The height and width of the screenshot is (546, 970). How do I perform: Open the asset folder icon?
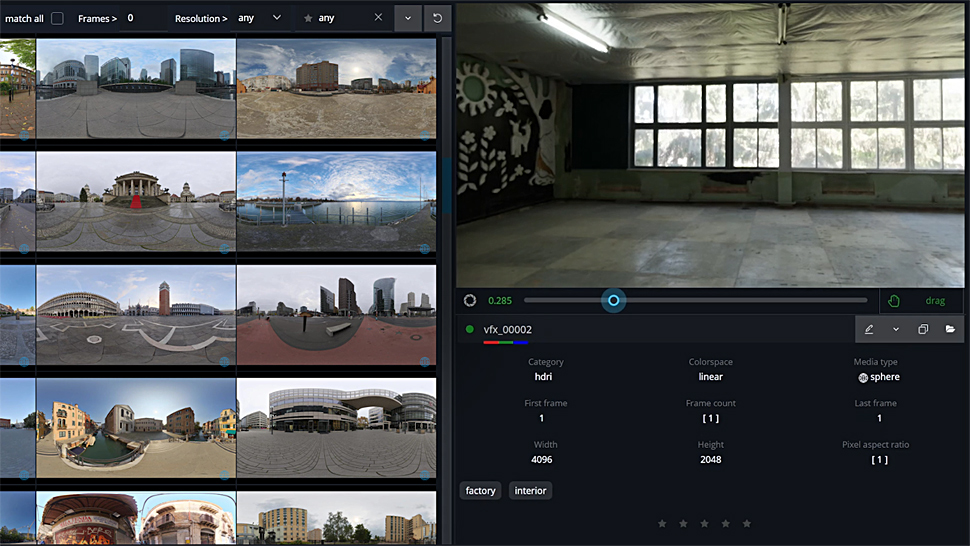pyautogui.click(x=950, y=329)
